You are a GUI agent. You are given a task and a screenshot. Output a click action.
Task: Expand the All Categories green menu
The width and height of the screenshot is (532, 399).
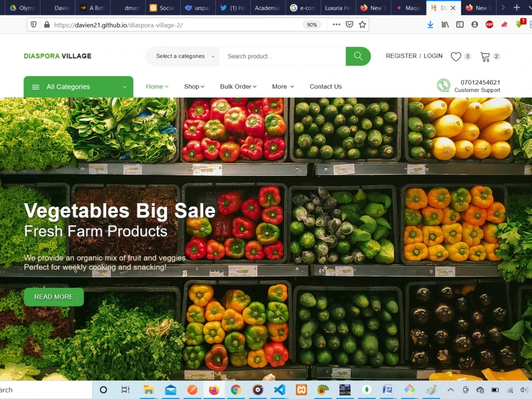[x=78, y=87]
